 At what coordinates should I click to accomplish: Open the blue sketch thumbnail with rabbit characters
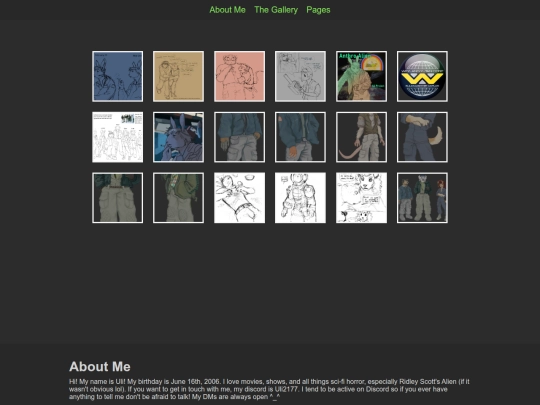tap(117, 76)
